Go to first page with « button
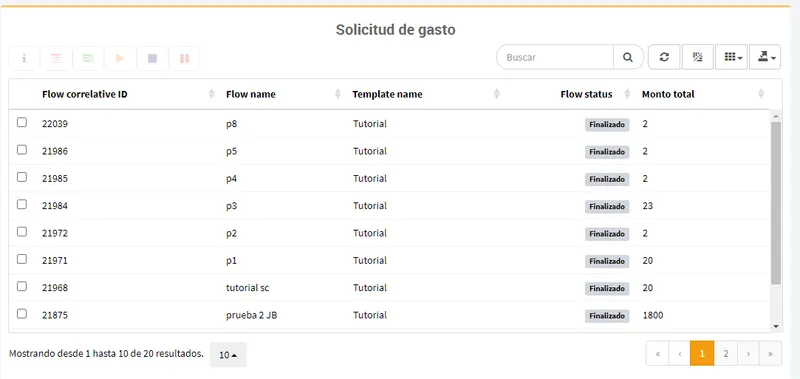Image resolution: width=800 pixels, height=379 pixels. coord(658,353)
